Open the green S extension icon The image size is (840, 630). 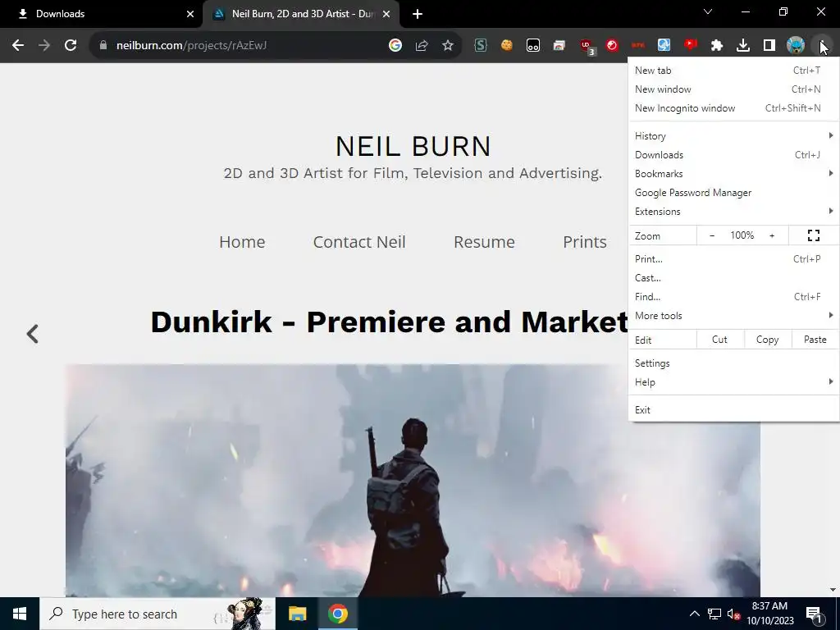pos(481,46)
